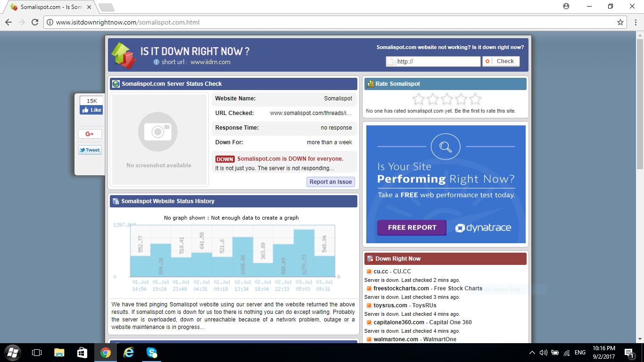Open File Explorer from the taskbar
The image size is (644, 362).
(x=59, y=353)
